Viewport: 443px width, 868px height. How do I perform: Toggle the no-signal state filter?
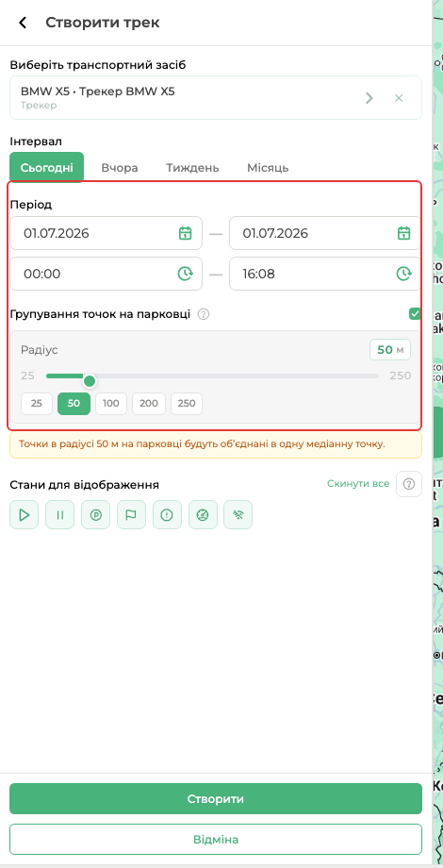238,515
